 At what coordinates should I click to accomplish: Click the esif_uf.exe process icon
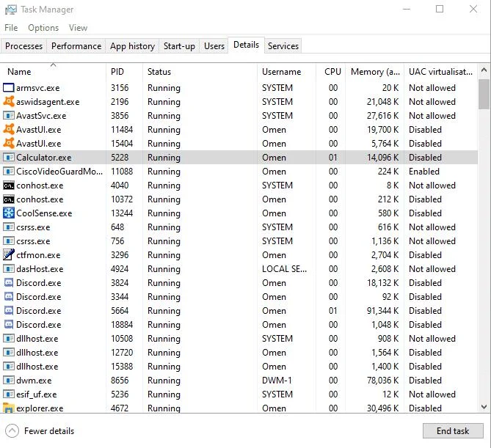point(9,394)
